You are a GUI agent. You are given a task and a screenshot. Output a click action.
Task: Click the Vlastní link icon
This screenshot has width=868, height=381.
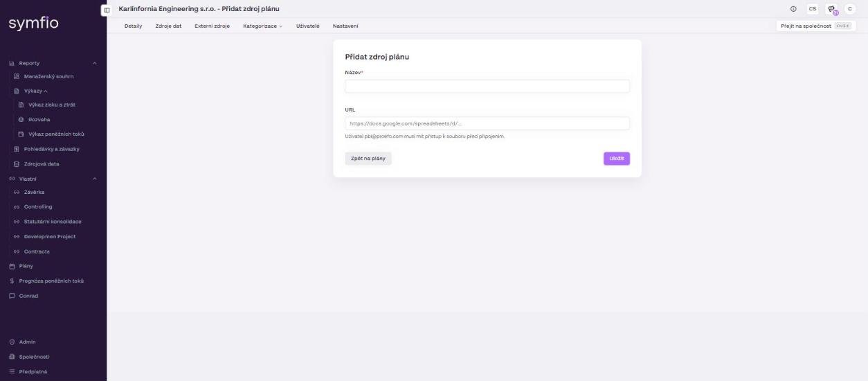pyautogui.click(x=12, y=179)
